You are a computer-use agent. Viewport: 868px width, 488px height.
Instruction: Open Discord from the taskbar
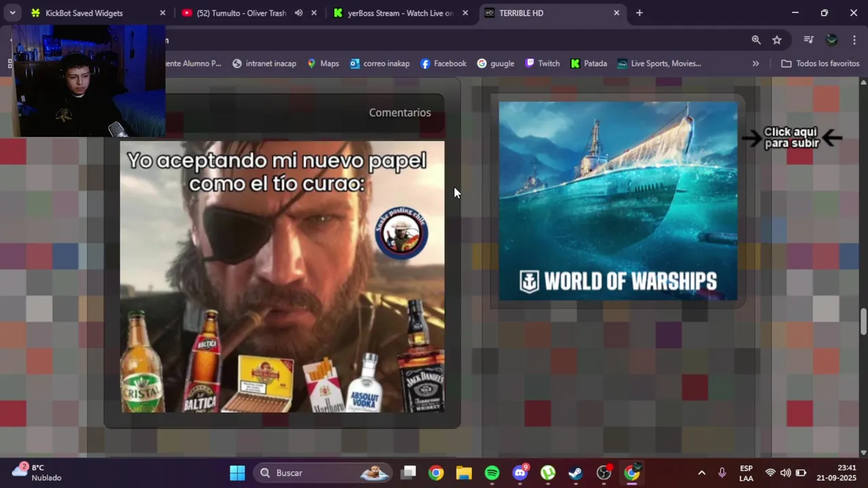(x=520, y=473)
